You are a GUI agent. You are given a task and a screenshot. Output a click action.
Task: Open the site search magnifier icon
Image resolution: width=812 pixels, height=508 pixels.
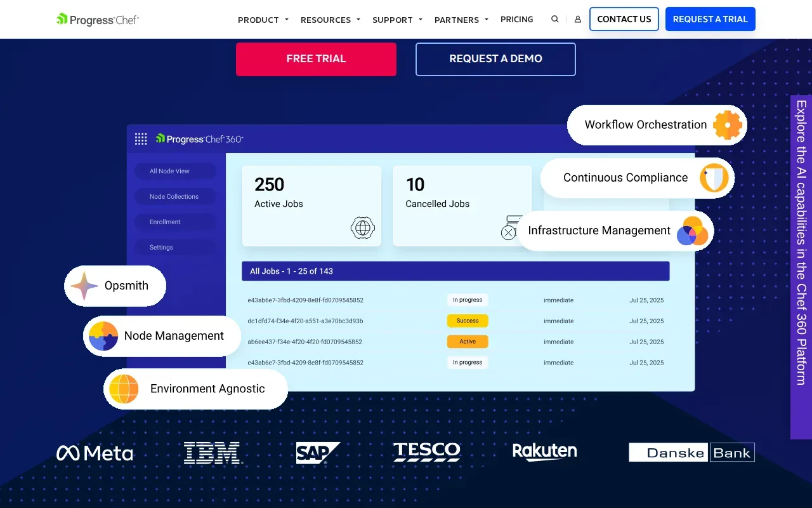[555, 19]
